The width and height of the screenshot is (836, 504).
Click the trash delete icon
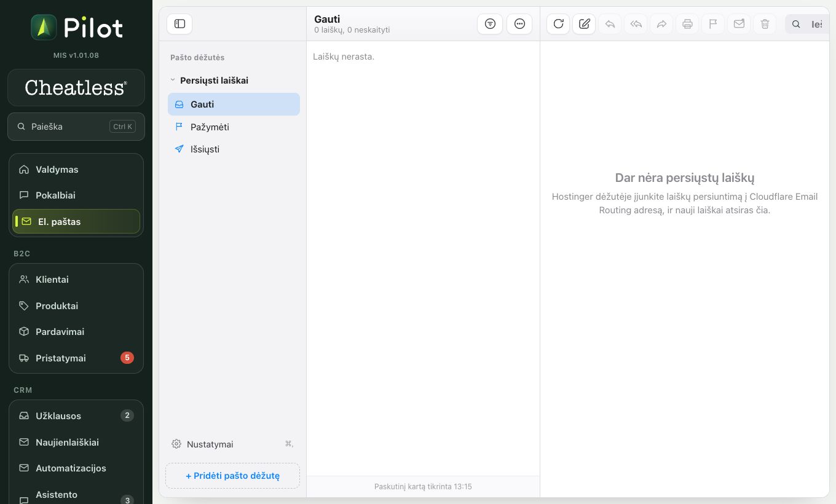pyautogui.click(x=765, y=24)
